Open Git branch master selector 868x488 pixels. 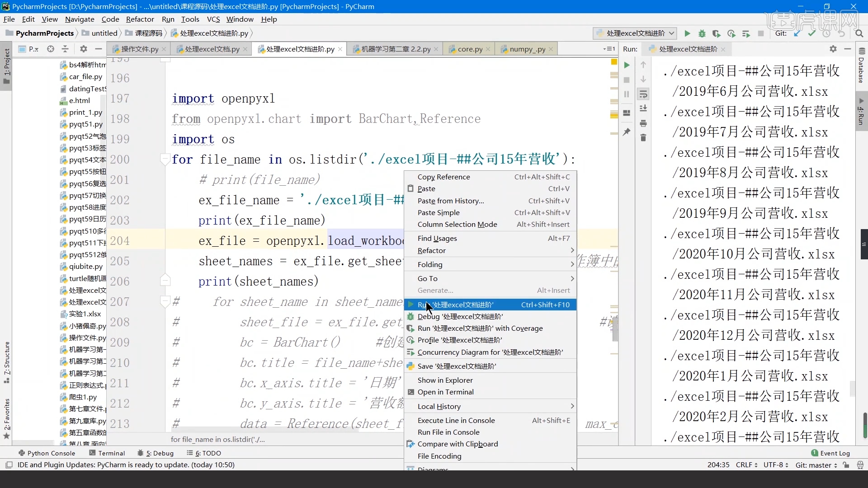coord(816,465)
